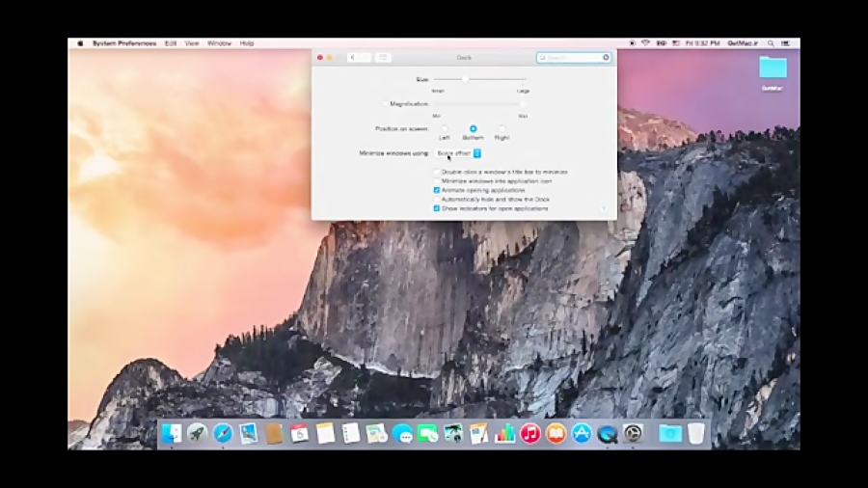Click the GetMac.ir user name menu
The height and width of the screenshot is (488, 868).
[x=743, y=43]
